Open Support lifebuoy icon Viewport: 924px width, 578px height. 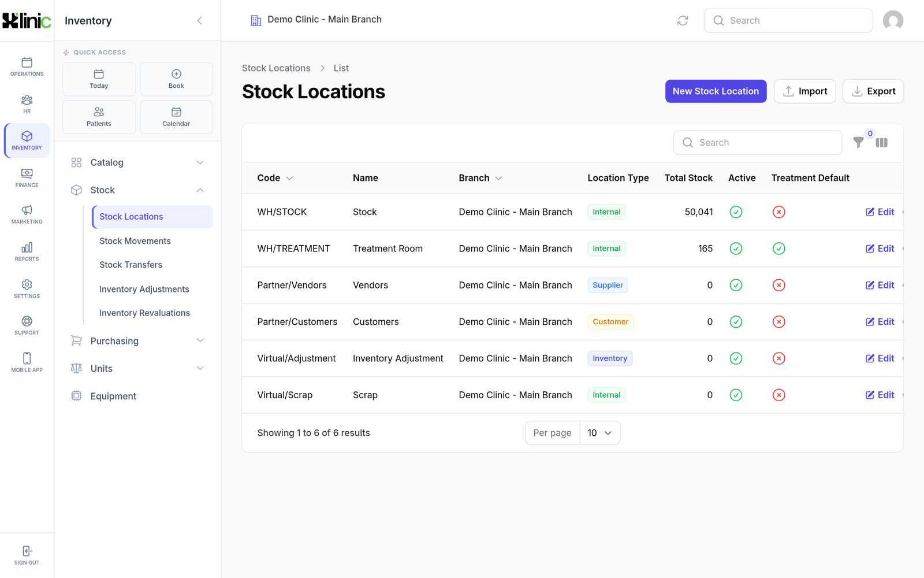27,321
